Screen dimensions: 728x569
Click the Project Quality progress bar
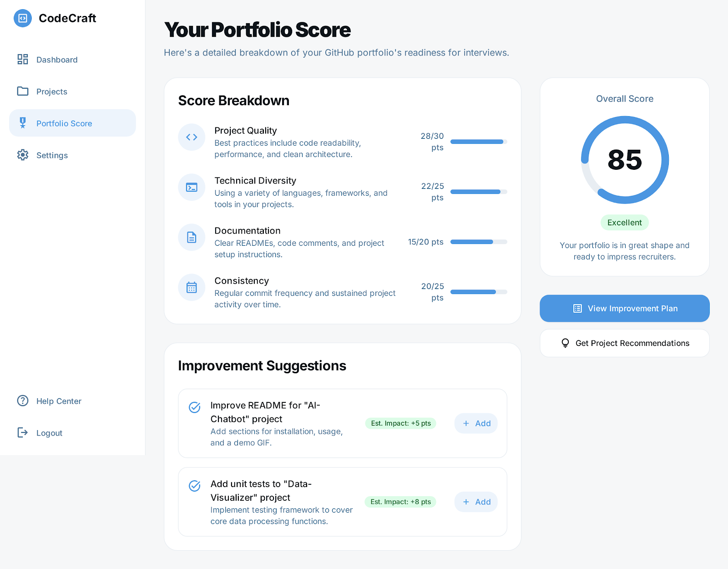pos(478,142)
